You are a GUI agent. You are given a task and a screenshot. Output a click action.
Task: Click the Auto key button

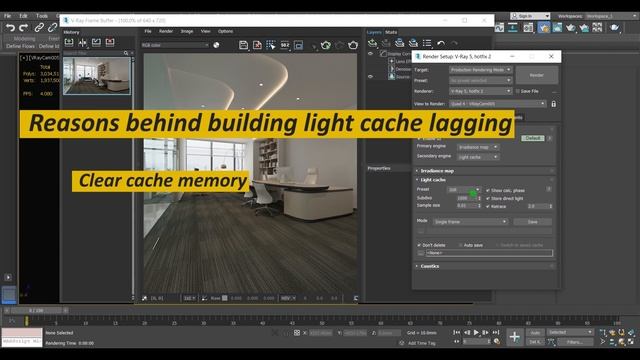pyautogui.click(x=535, y=333)
